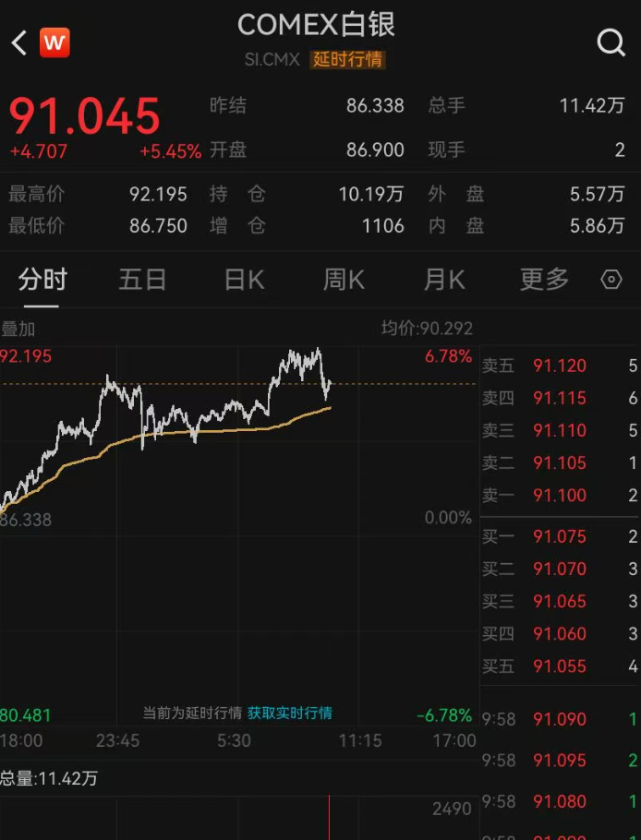Select 买一 bid price 91.075
The image size is (641, 840).
pos(559,537)
